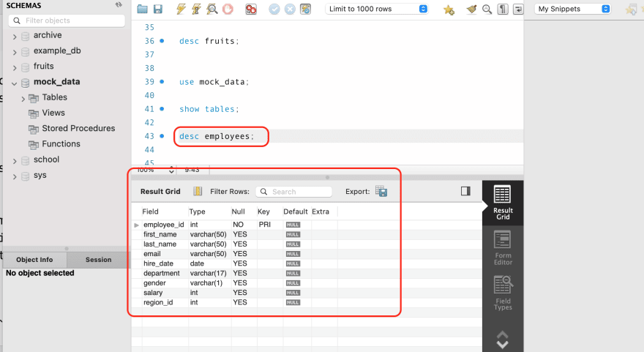Select the Stored Procedures tree item
The height and width of the screenshot is (352, 644).
78,128
